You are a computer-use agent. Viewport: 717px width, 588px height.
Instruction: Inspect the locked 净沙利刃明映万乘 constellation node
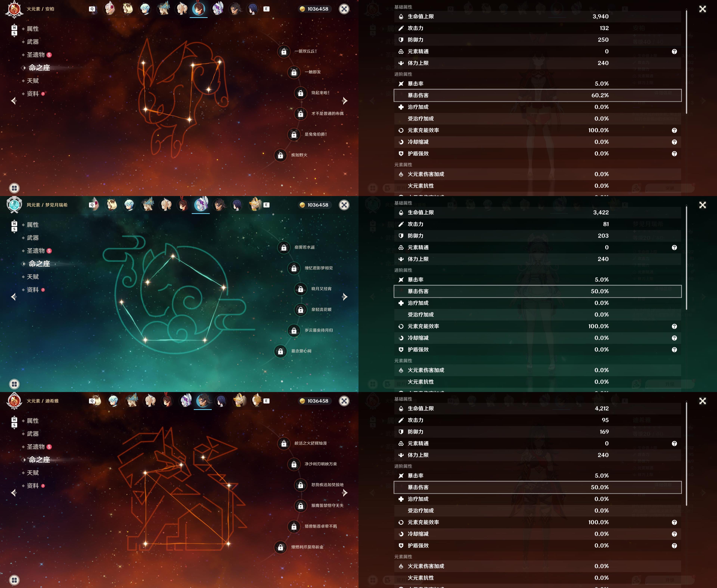click(294, 464)
